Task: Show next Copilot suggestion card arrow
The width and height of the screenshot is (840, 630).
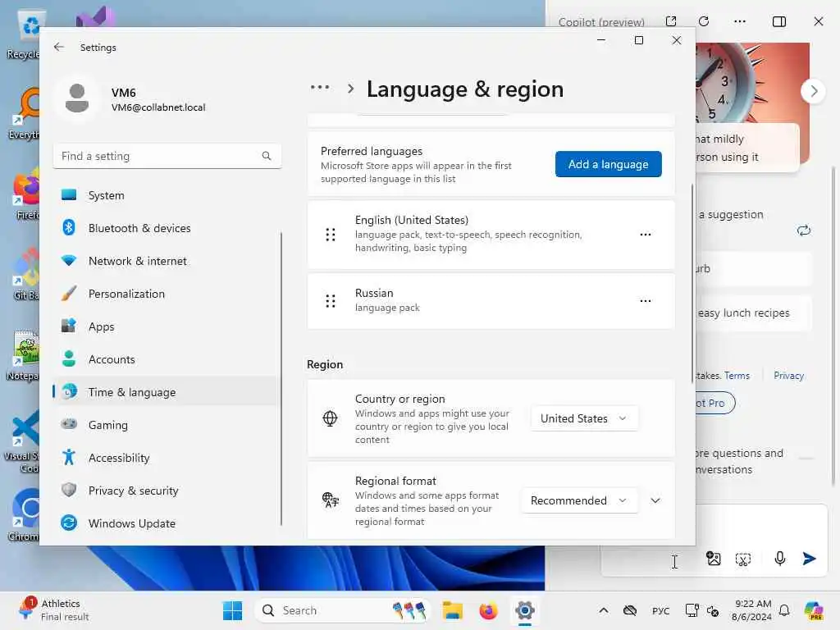Action: coord(814,91)
